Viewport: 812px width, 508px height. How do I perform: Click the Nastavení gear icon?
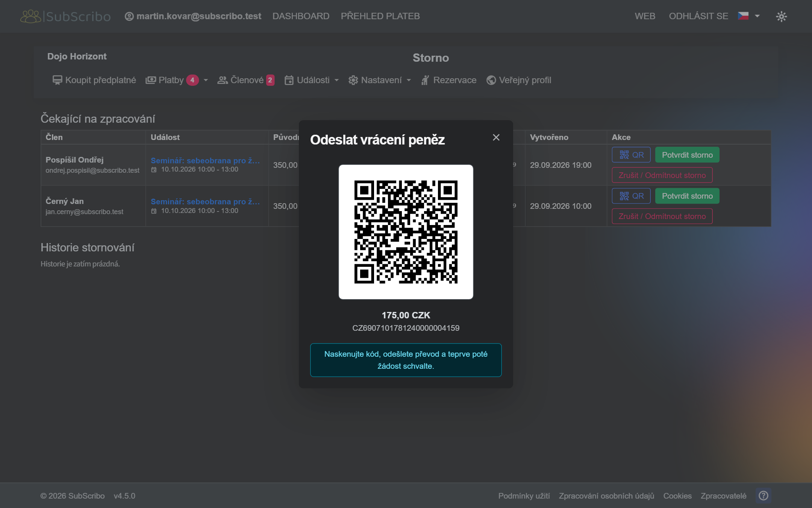point(353,80)
